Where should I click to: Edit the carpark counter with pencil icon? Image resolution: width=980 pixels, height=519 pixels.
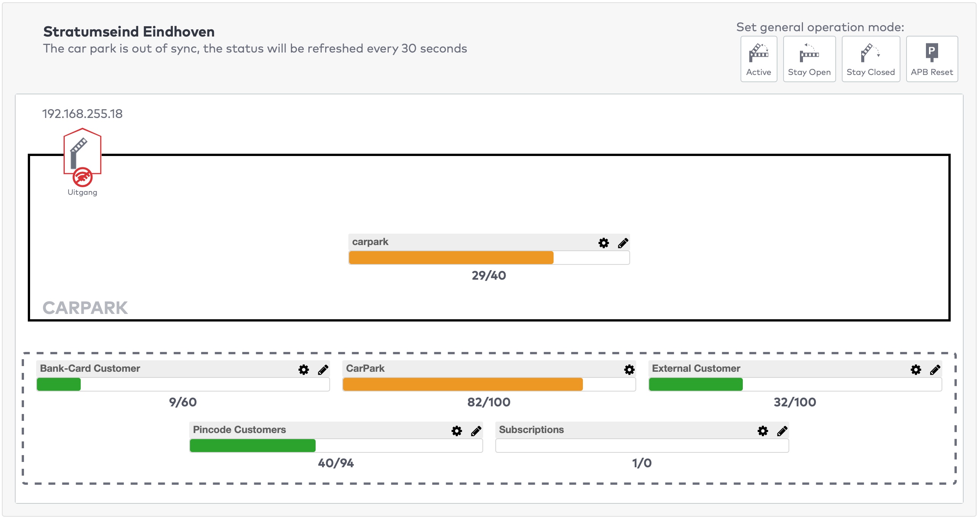tap(623, 243)
